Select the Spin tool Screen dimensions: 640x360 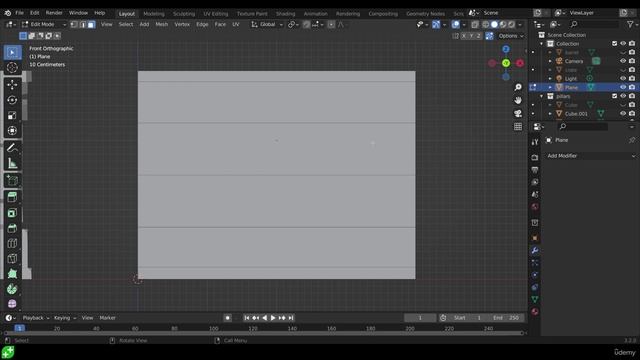click(x=12, y=289)
